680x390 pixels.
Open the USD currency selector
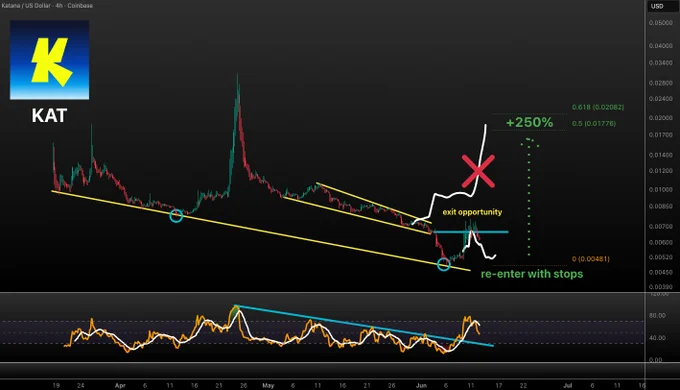click(x=657, y=6)
